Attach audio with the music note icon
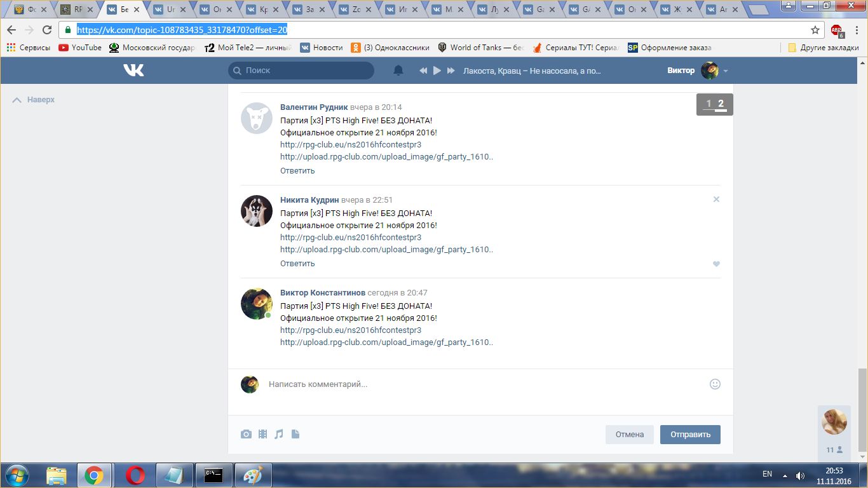This screenshot has height=488, width=868. pyautogui.click(x=279, y=435)
